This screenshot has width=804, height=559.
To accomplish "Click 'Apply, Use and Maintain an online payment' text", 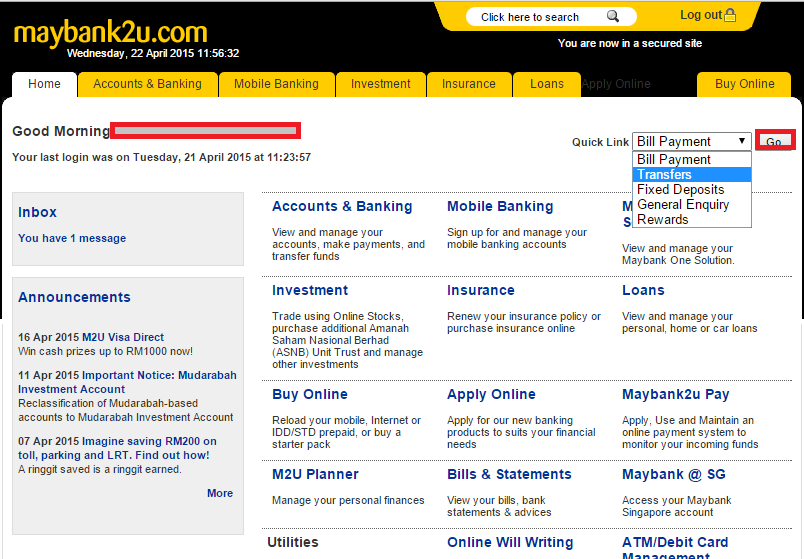I will pyautogui.click(x=690, y=432).
